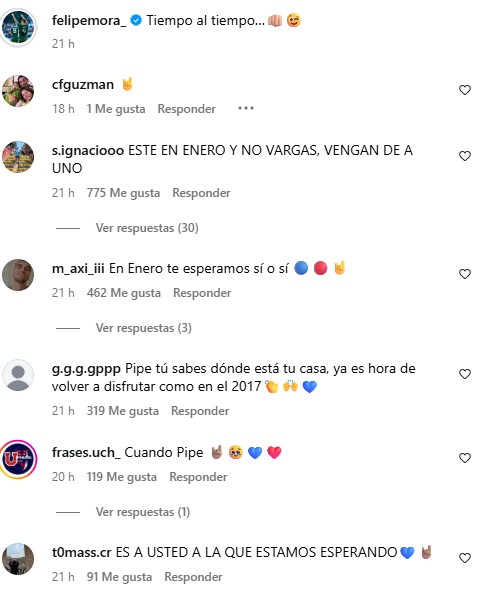The height and width of the screenshot is (596, 478).
Task: Like s.ignaciooo's comment with the heart
Action: [x=465, y=156]
